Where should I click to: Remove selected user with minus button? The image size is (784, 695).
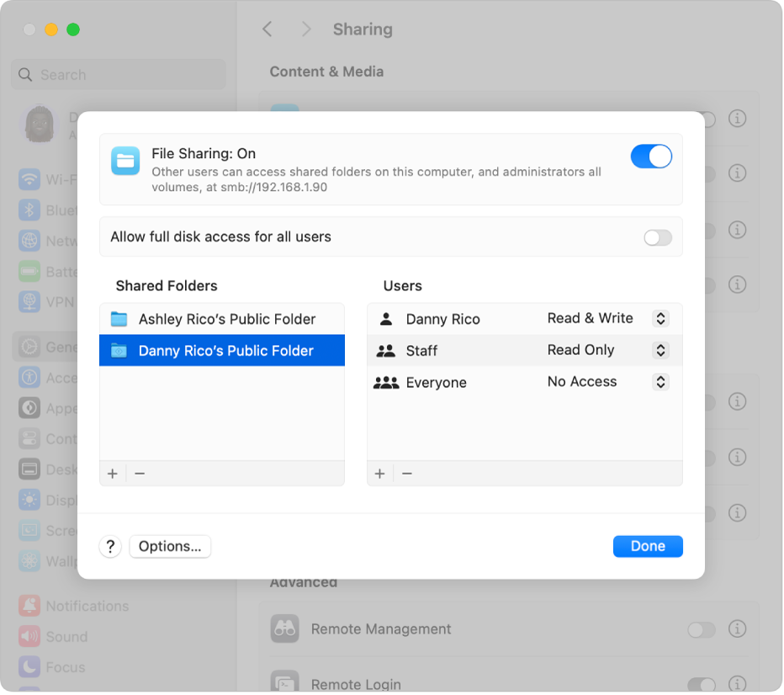point(407,474)
